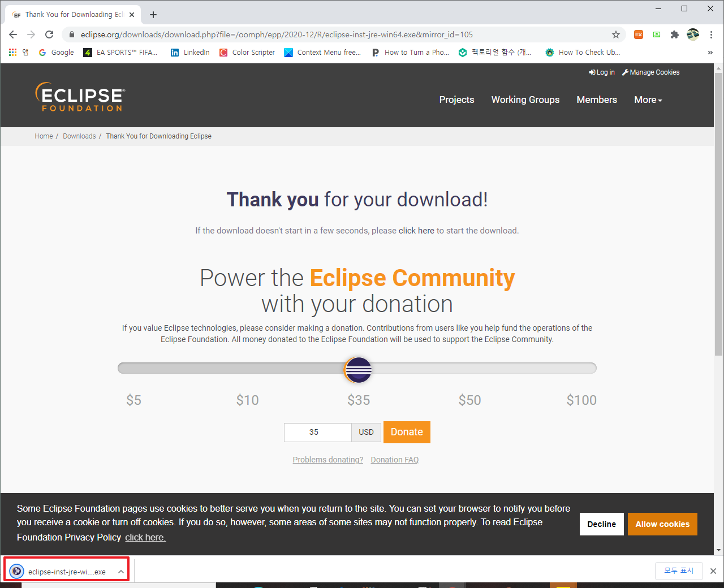This screenshot has height=588, width=724.
Task: Expand the More dropdown menu
Action: [x=648, y=100]
